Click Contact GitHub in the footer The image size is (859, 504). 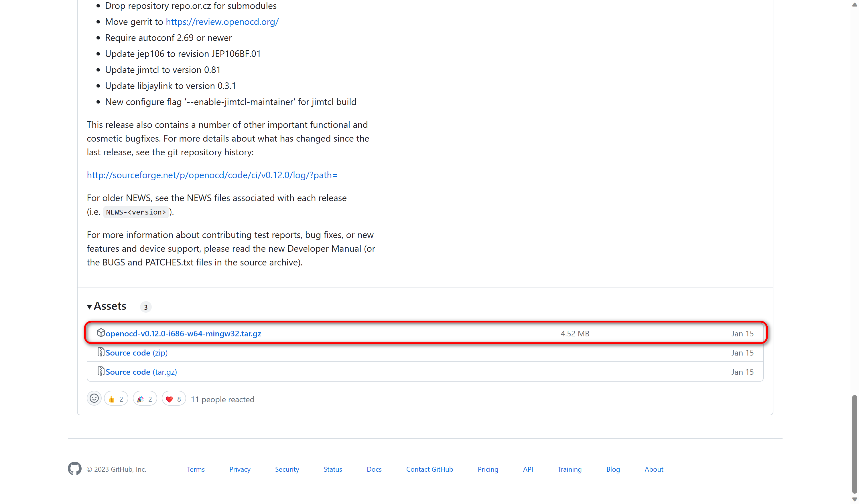[x=429, y=469]
